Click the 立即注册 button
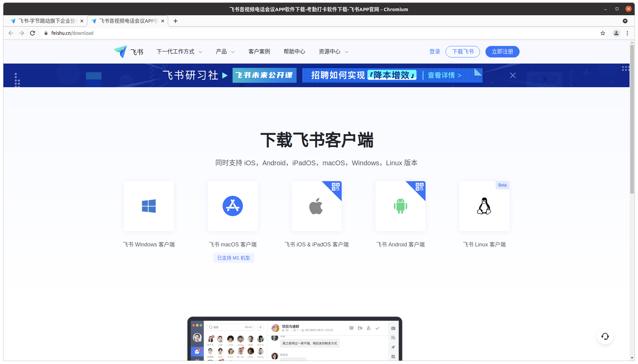 coord(502,52)
